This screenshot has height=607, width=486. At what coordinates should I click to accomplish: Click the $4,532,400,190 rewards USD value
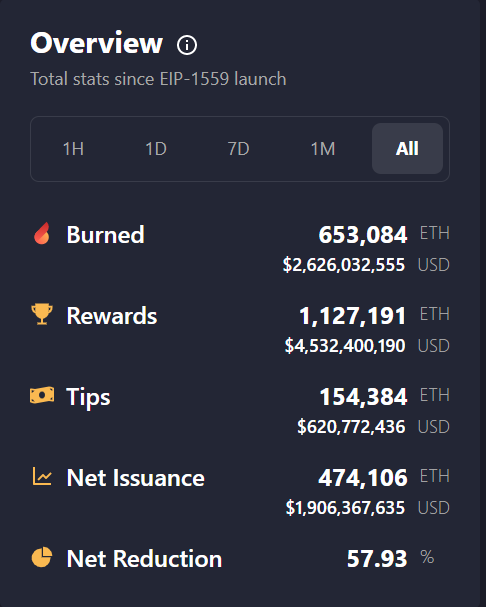pos(345,346)
